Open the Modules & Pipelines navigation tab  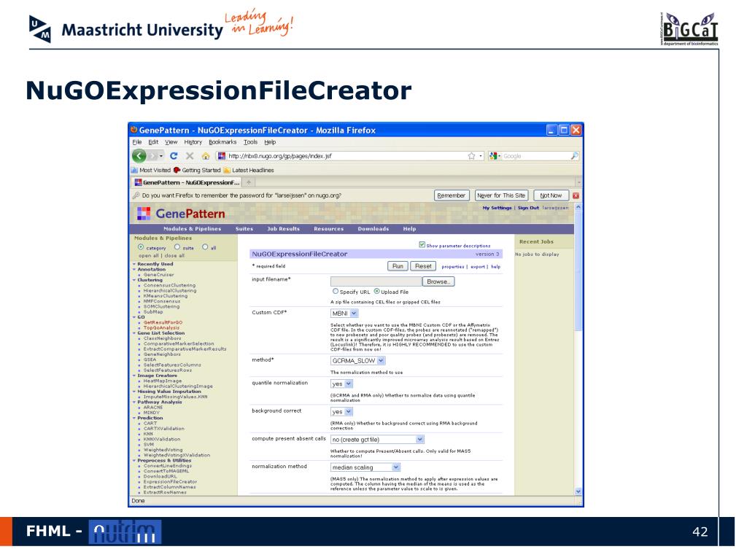[x=192, y=229]
